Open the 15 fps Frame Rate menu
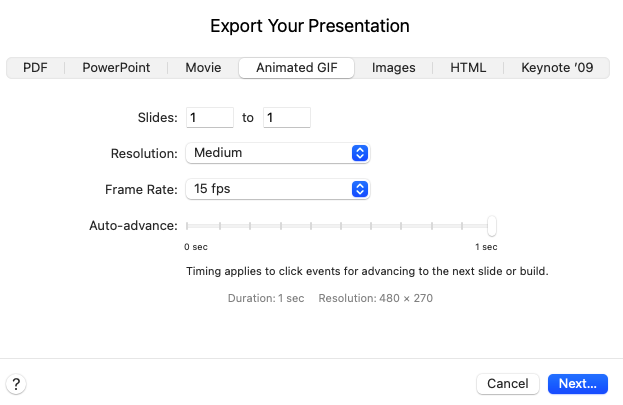 (278, 189)
